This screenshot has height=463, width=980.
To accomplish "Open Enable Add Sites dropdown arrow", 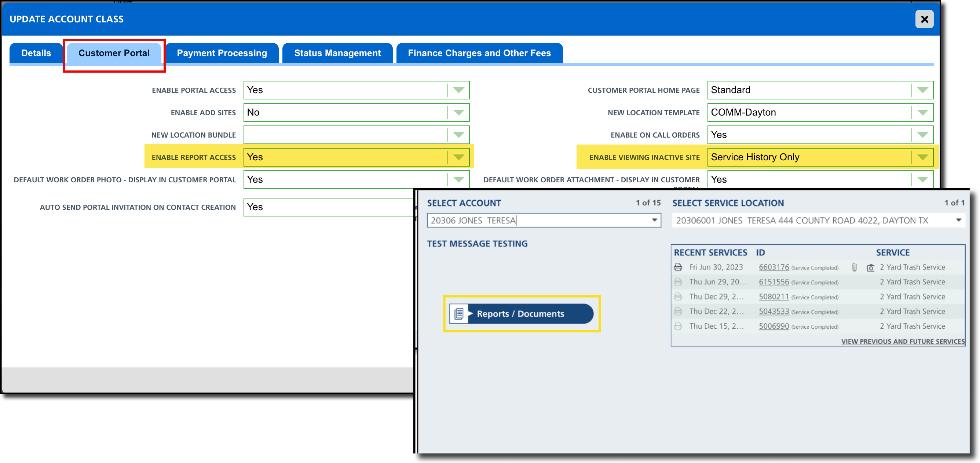I will [x=458, y=113].
